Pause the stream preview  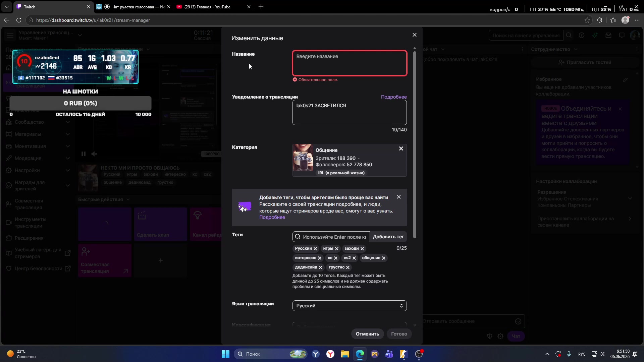click(x=84, y=154)
